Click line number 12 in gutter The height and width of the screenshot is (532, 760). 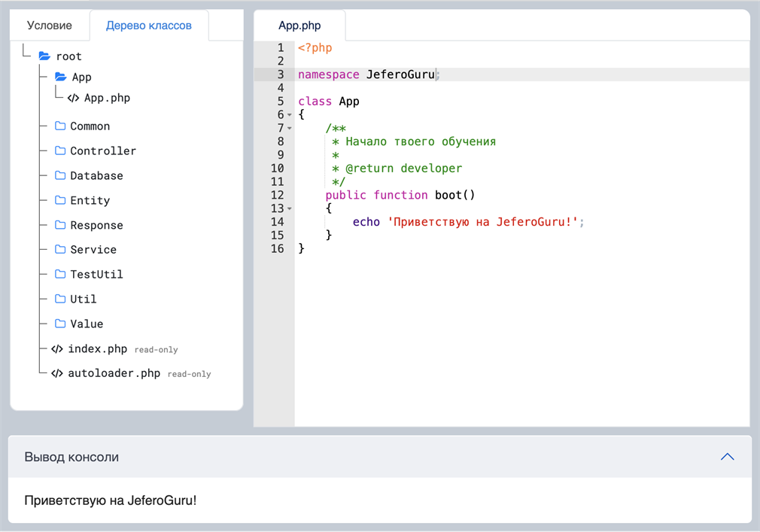coord(277,196)
